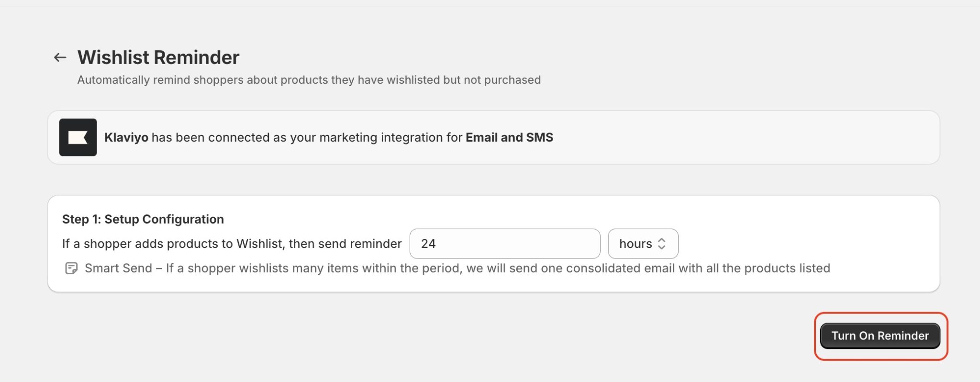Click the Wishlist Reminder page heading
This screenshot has width=980, height=382.
pos(158,57)
